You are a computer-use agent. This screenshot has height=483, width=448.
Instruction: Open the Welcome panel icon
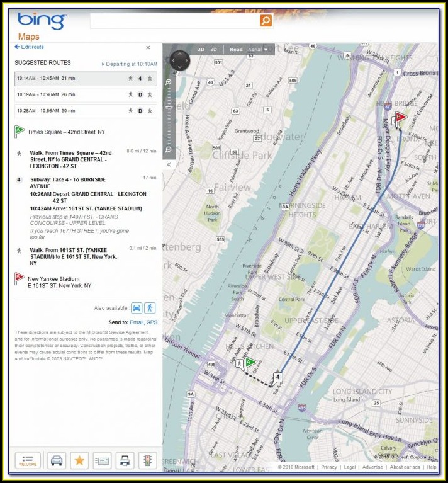pos(28,460)
